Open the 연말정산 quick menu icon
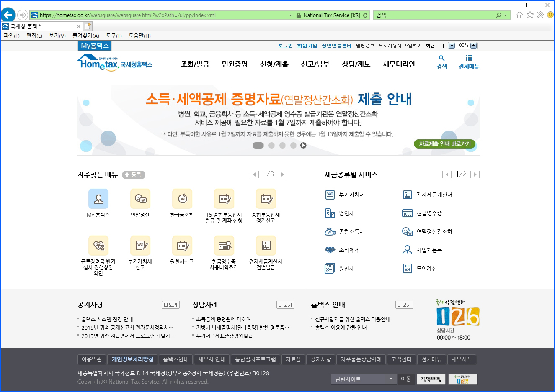This screenshot has height=392, width=555. (x=140, y=199)
